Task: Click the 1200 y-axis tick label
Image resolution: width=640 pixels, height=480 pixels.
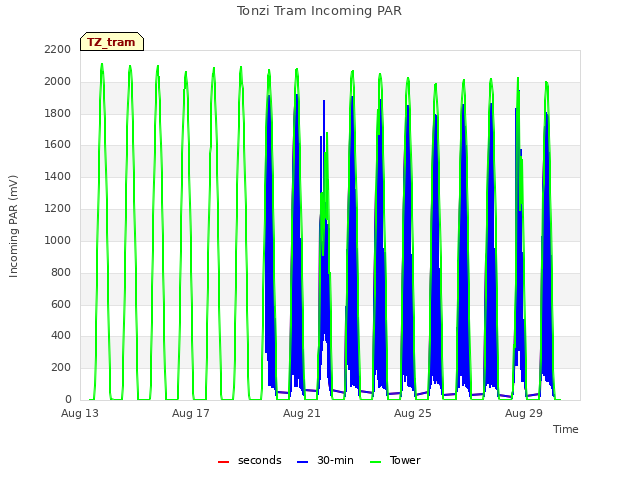Action: coord(58,208)
